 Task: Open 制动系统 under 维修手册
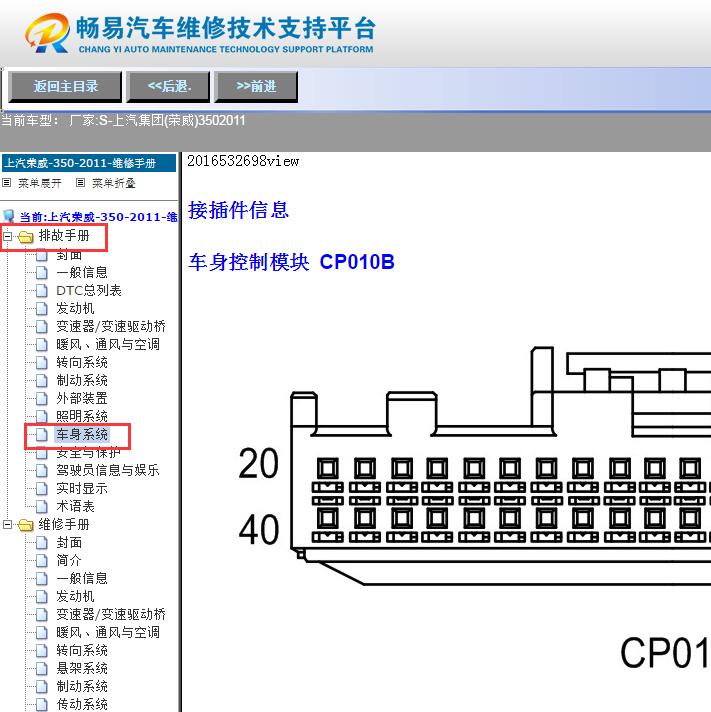click(x=82, y=686)
